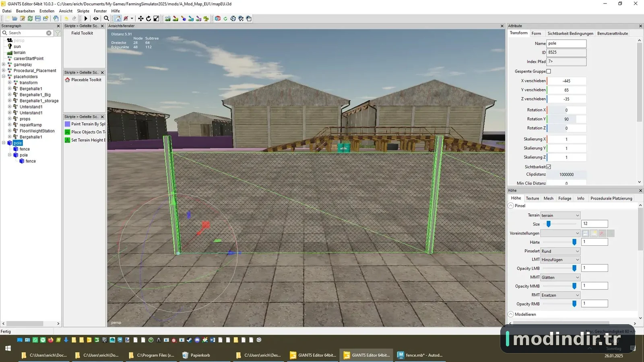Expand the repairRamp tree node

point(10,125)
